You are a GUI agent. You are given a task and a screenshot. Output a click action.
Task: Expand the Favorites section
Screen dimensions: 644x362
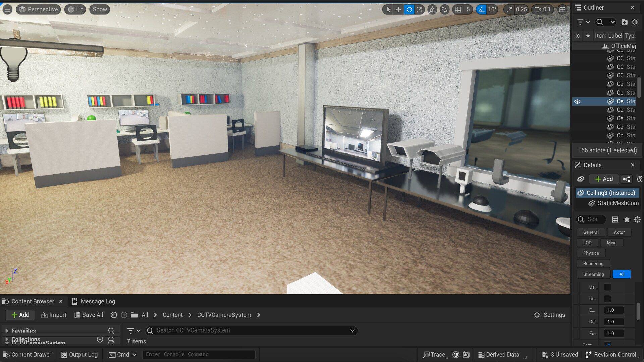(x=7, y=331)
